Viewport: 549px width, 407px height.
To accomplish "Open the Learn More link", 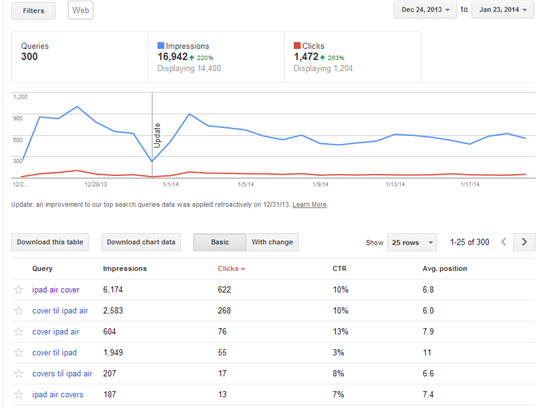I will (310, 205).
